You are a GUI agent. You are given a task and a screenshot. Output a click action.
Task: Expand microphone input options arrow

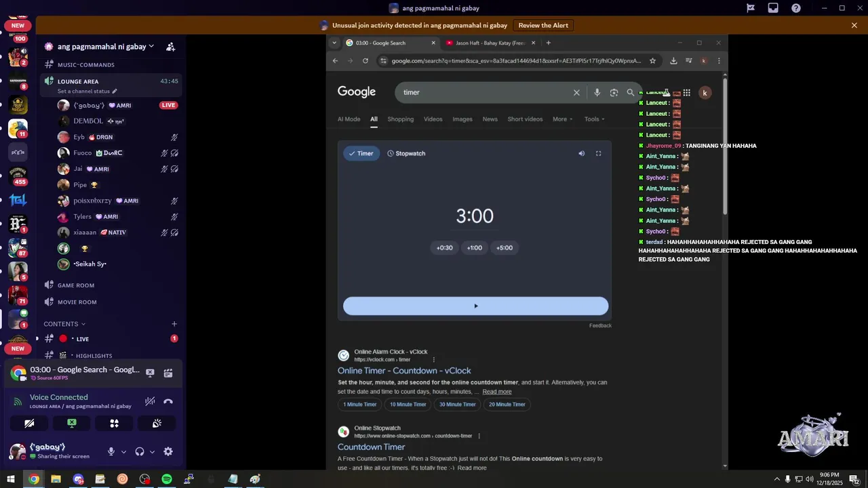click(x=123, y=452)
